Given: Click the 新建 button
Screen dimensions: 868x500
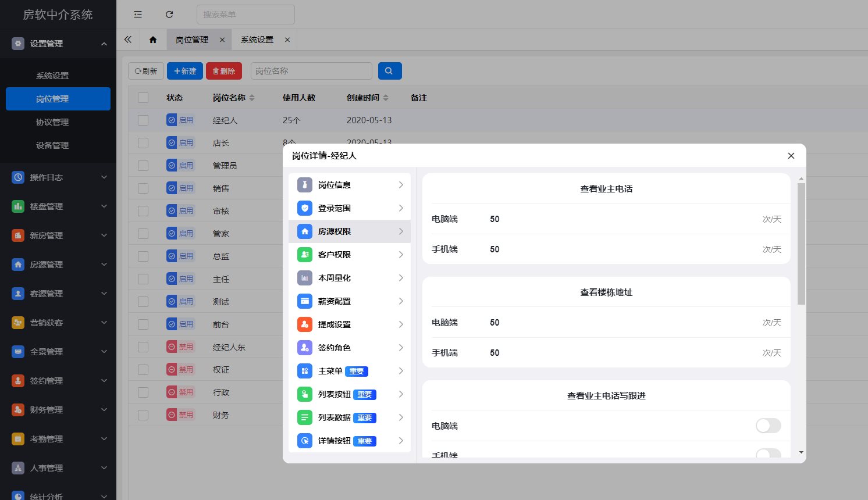Looking at the screenshot, I should tap(185, 71).
